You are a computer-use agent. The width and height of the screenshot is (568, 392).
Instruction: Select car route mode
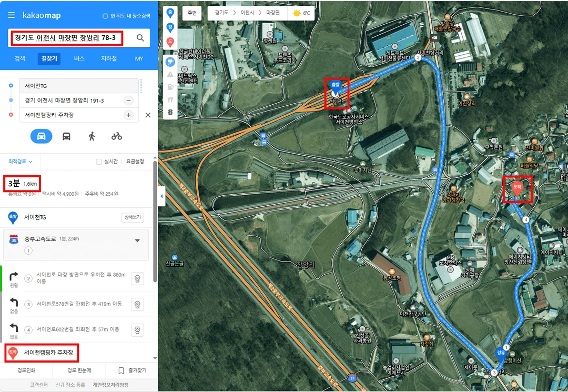click(42, 136)
